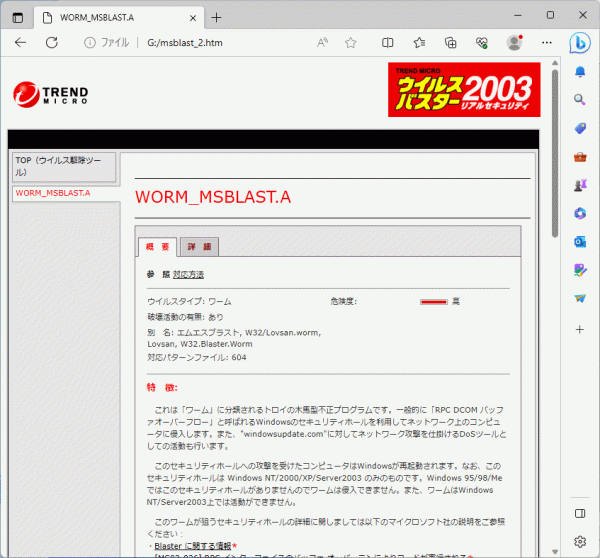Open Shopping tag icon in sidebar
The height and width of the screenshot is (558, 600).
(x=580, y=128)
